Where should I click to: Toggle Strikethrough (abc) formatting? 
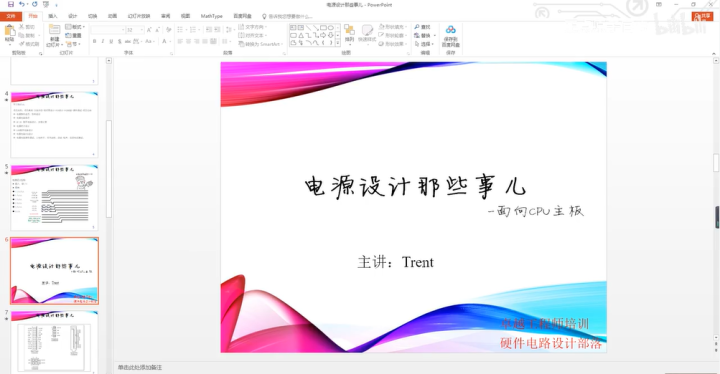(128, 41)
